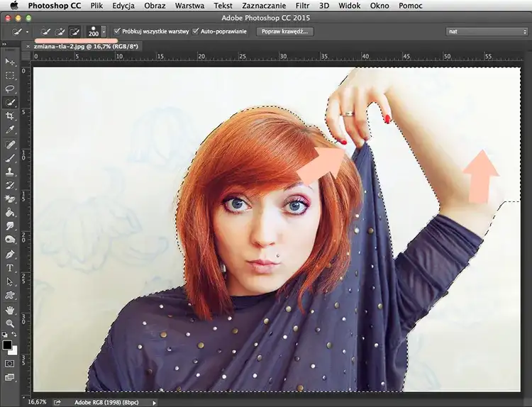
Task: Toggle 'Próbkuj wszystkie warstwy' checkbox
Action: 118,32
